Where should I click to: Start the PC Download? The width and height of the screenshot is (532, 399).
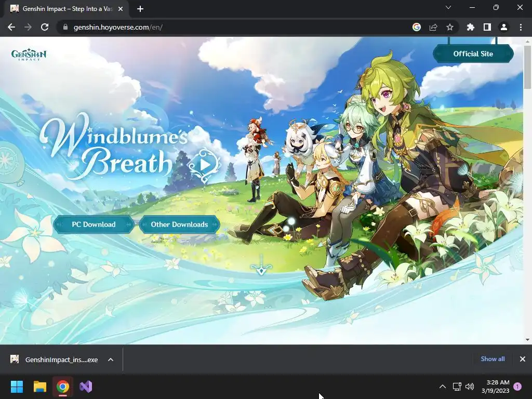point(94,224)
